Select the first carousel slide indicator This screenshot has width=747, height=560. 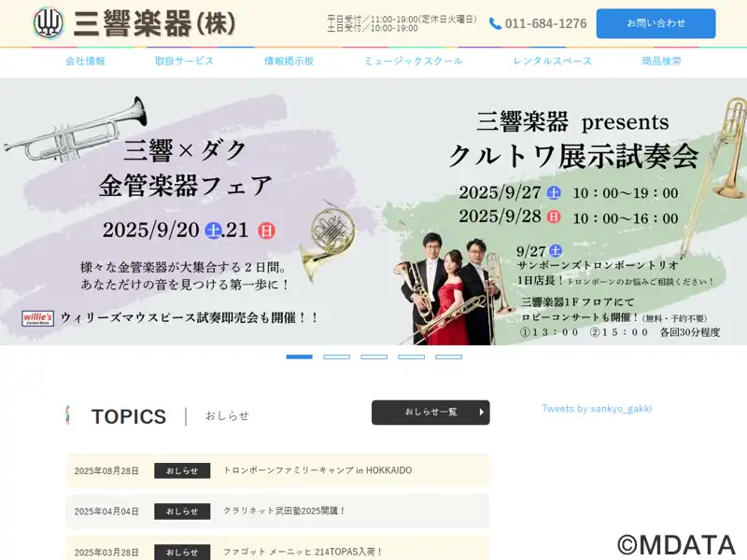click(299, 357)
